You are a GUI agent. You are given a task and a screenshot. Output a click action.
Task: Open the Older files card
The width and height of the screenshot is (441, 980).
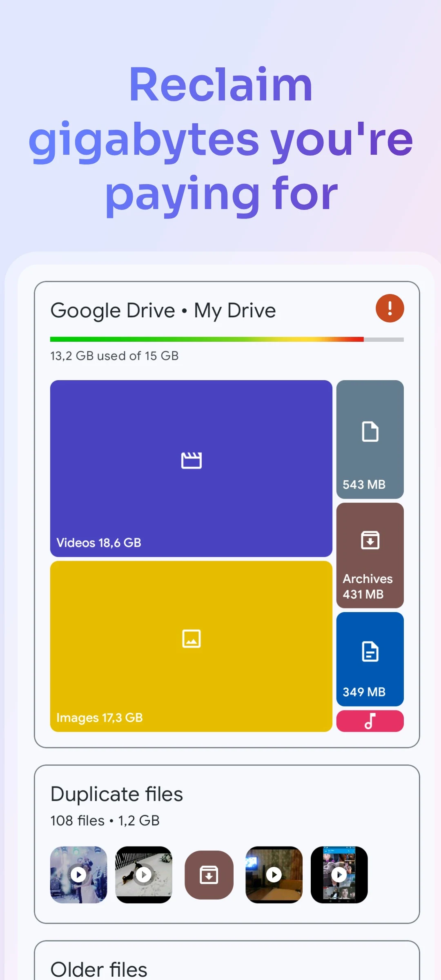(227, 960)
